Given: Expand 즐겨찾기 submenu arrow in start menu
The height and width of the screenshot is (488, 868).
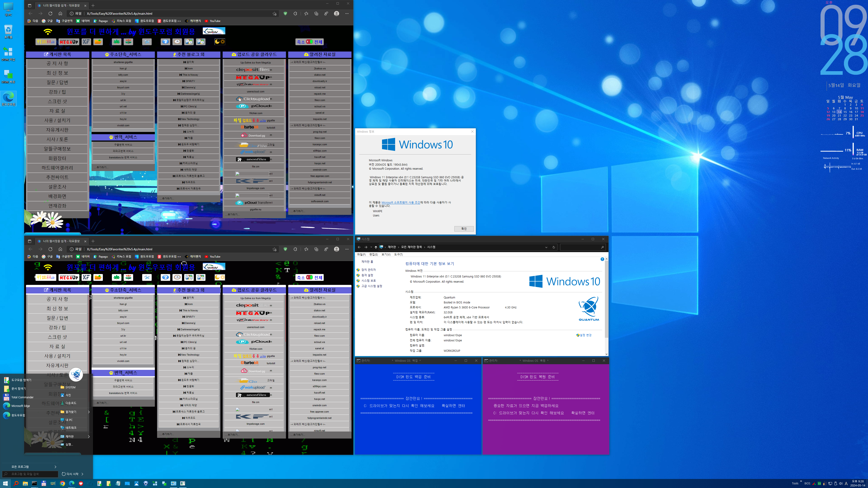Looking at the screenshot, I should pos(89,412).
